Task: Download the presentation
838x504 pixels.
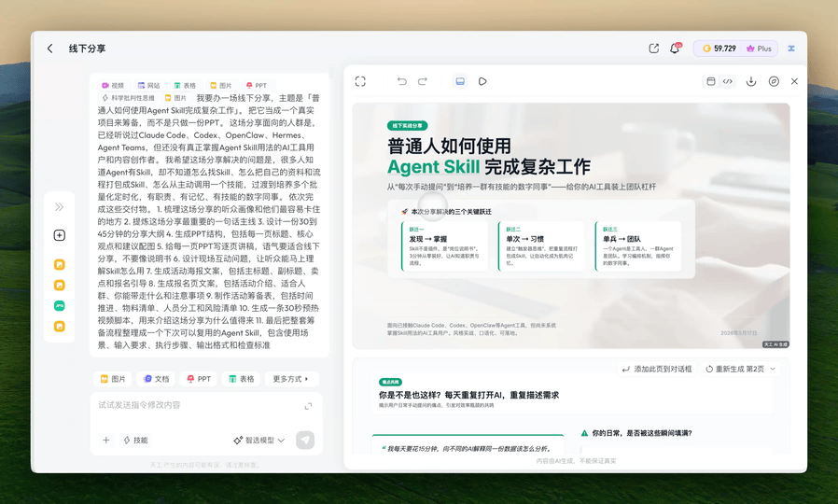Action: click(751, 81)
